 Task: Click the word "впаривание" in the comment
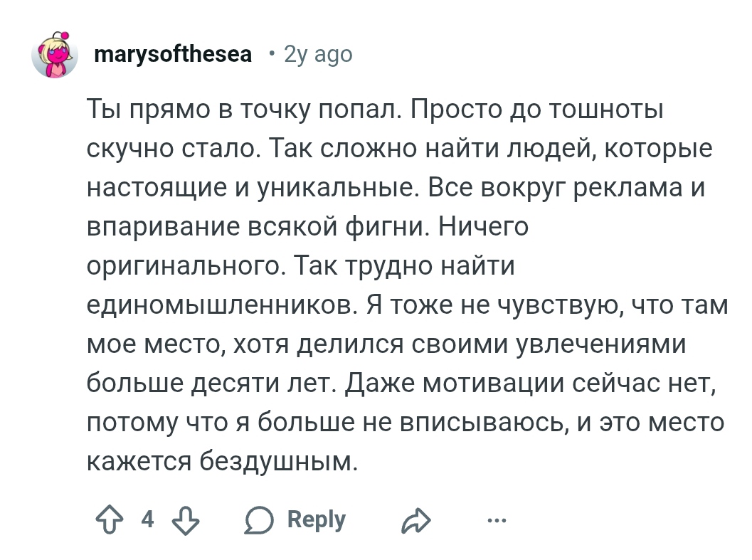point(160,228)
